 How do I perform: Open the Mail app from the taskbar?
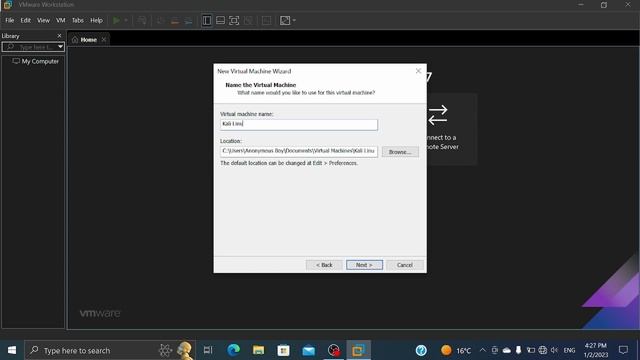tap(309, 350)
